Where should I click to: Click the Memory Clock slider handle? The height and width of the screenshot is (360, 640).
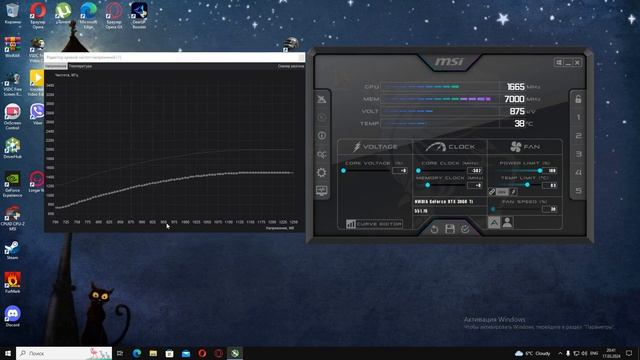[427, 185]
